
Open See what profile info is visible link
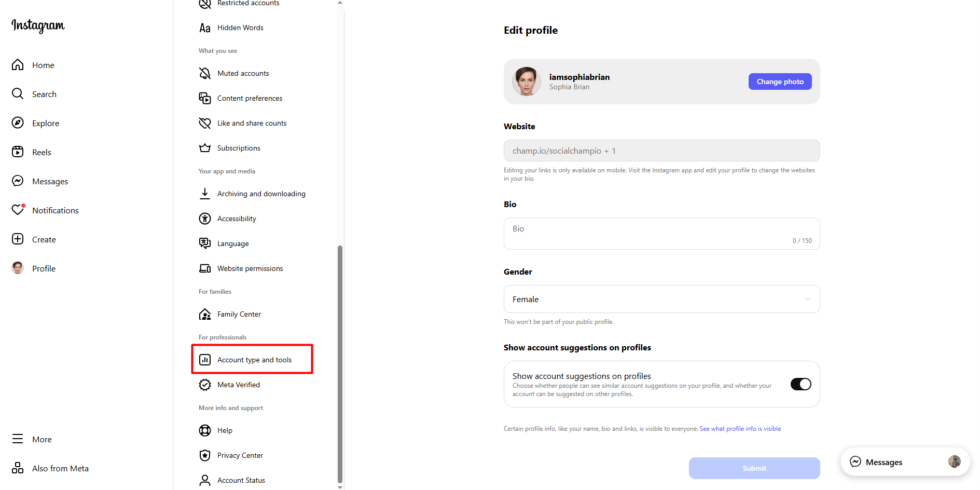pos(740,429)
